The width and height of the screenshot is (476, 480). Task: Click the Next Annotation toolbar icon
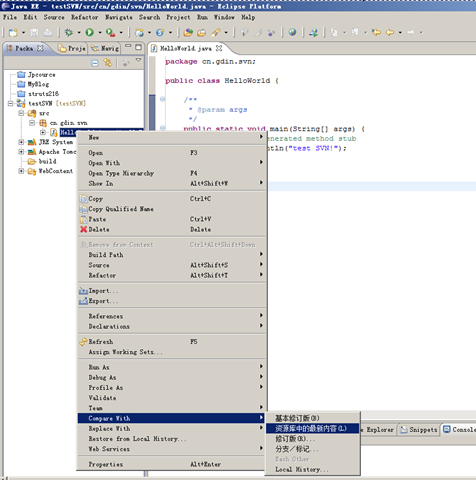pyautogui.click(x=334, y=32)
